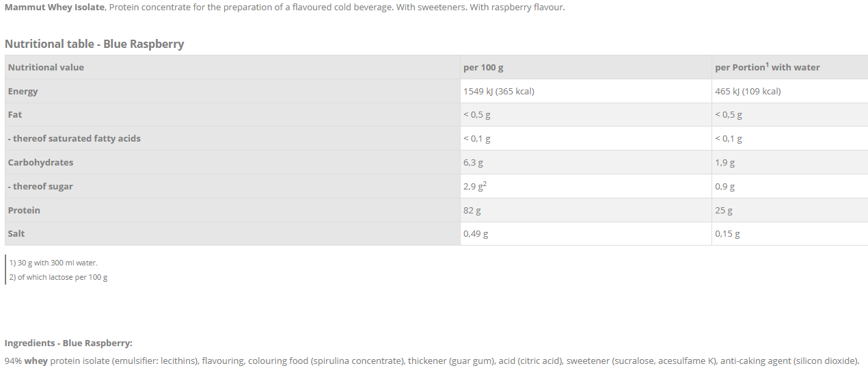Click the 465 kJ (109 kcal) portion value
Image resolution: width=868 pixels, height=379 pixels.
pyautogui.click(x=748, y=91)
